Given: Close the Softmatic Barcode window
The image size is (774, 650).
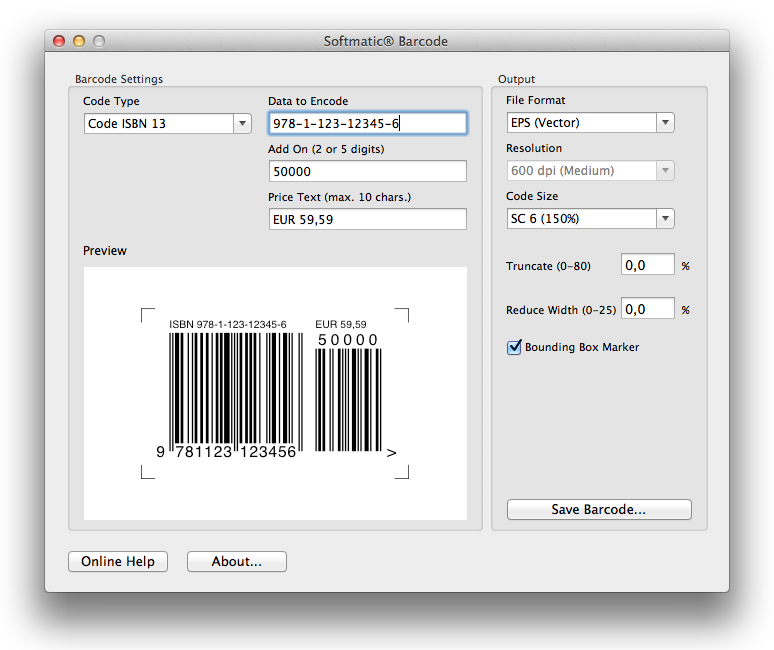Looking at the screenshot, I should click(x=59, y=41).
